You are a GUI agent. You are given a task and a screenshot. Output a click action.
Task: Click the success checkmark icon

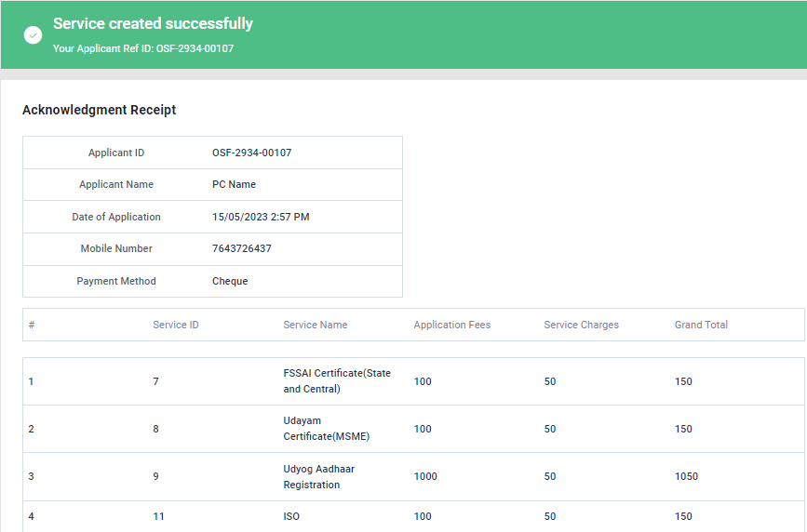pyautogui.click(x=34, y=35)
